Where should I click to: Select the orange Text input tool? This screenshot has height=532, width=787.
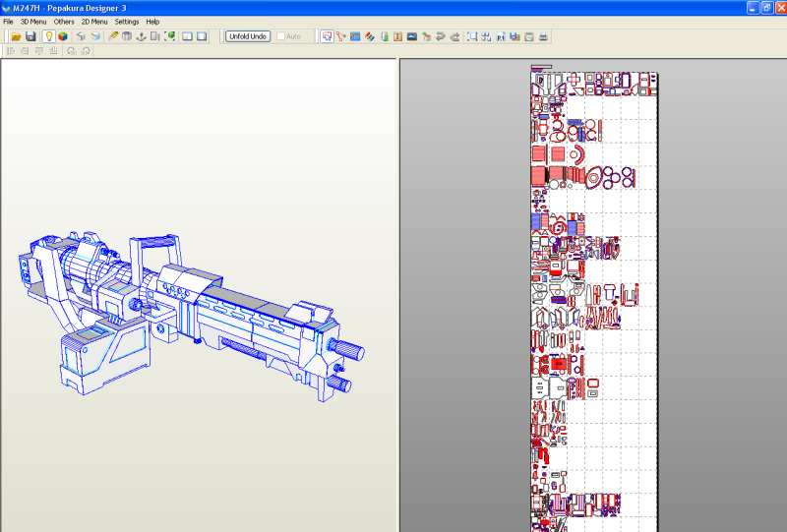[398, 36]
